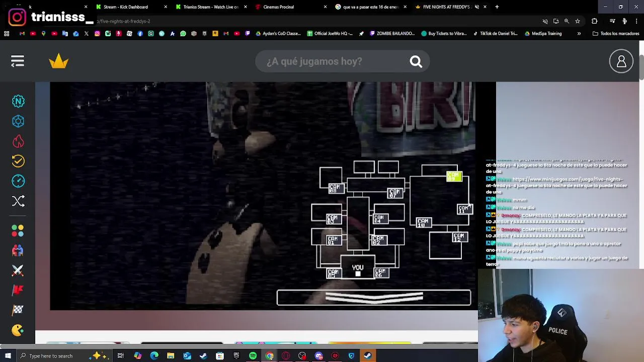Open the colored dots category sidebar icon
The image size is (644, 362).
point(18,230)
